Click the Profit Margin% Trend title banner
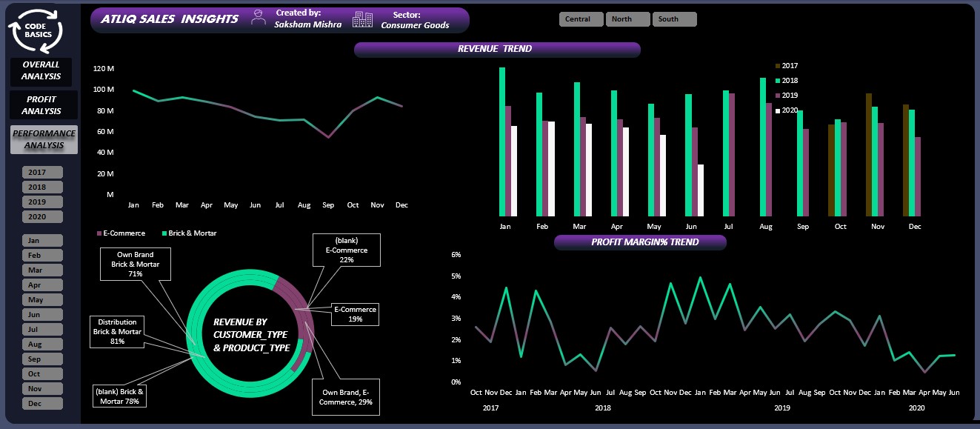980x429 pixels. click(x=640, y=242)
